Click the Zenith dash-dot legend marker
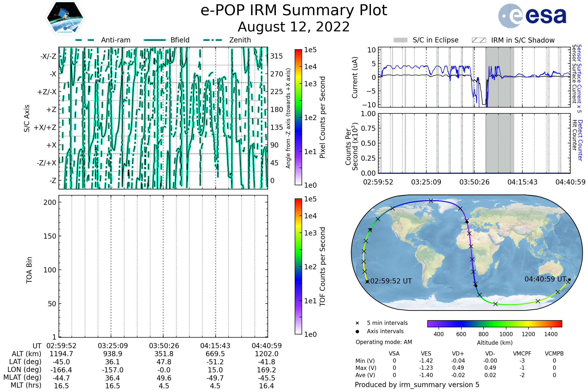Viewport: 588px width, 392px height. click(213, 40)
